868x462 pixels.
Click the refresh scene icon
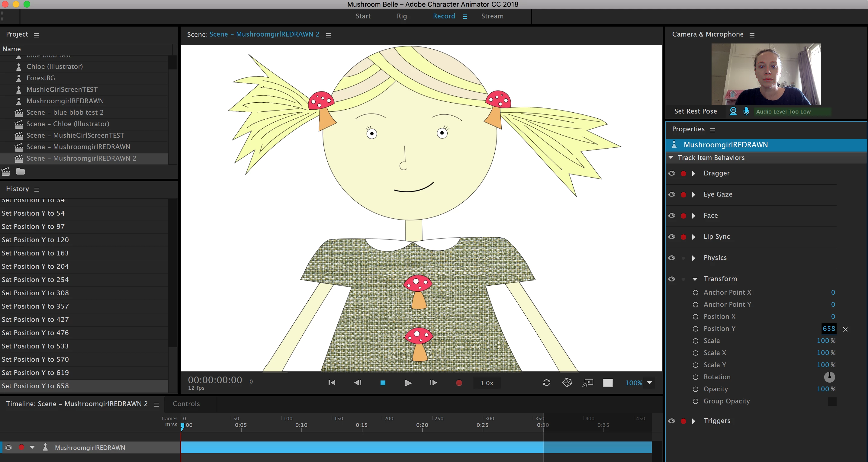pyautogui.click(x=547, y=383)
